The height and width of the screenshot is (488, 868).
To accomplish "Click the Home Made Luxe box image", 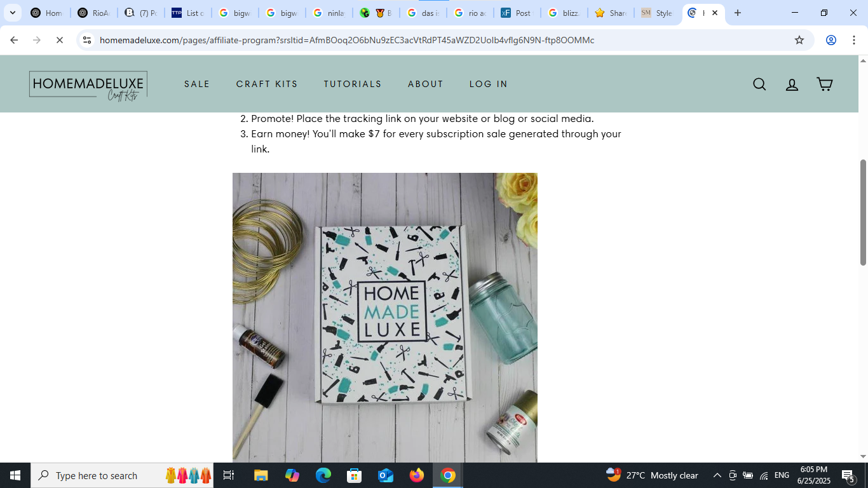I will pyautogui.click(x=385, y=318).
